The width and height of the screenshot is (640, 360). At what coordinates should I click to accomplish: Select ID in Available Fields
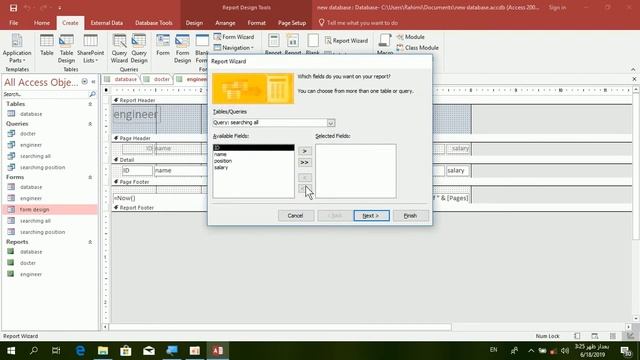tap(253, 148)
